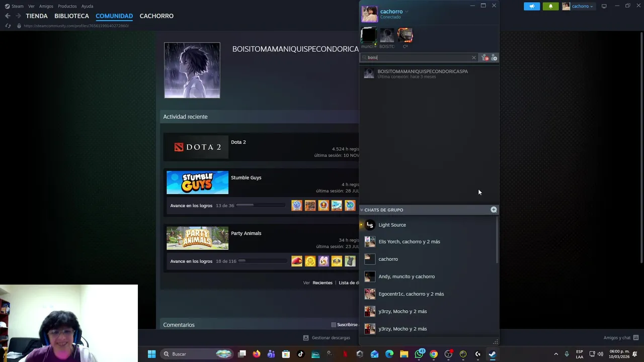The width and height of the screenshot is (644, 362).
Task: Open the Stumble Guys game banner
Action: click(x=197, y=183)
